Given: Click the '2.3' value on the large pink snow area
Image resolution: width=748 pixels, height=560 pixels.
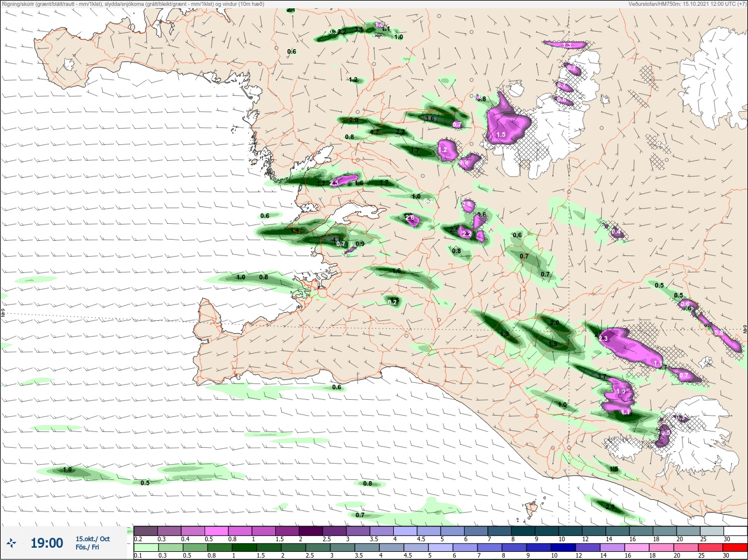Looking at the screenshot, I should click(604, 338).
